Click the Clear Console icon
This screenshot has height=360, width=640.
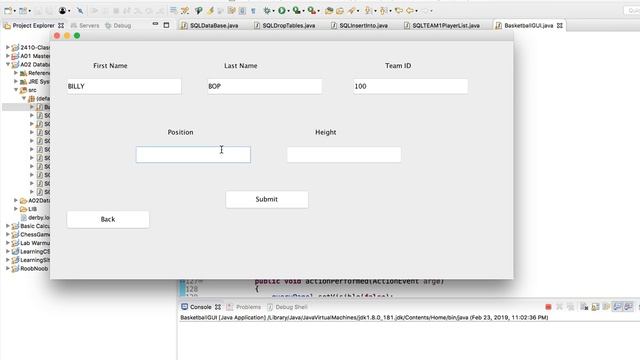[584, 307]
